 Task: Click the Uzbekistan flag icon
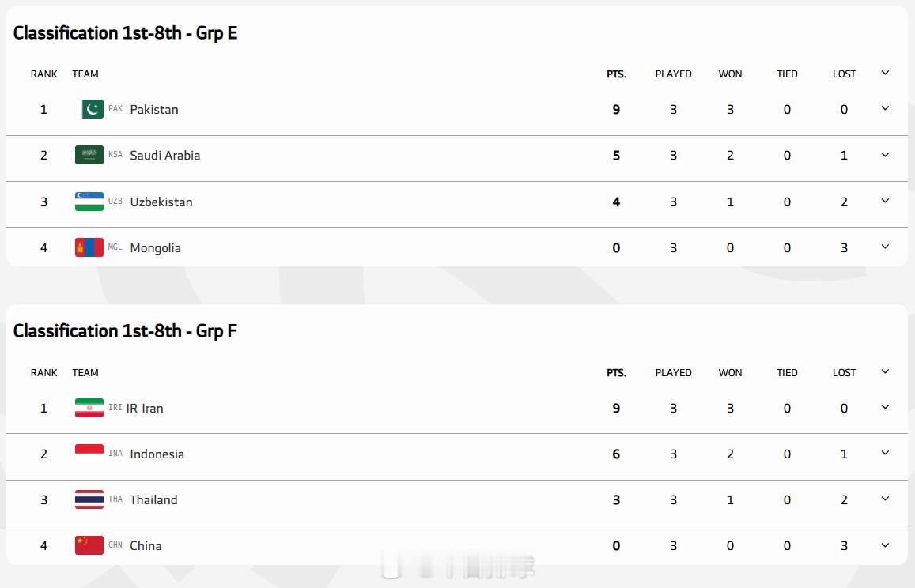click(89, 202)
